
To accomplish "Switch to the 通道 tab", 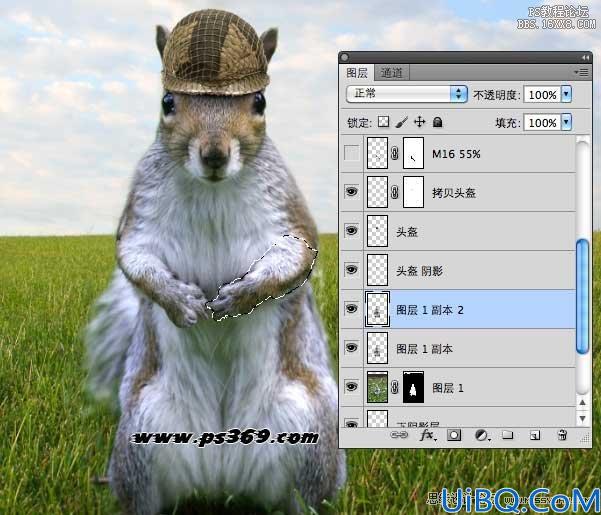I will click(391, 72).
